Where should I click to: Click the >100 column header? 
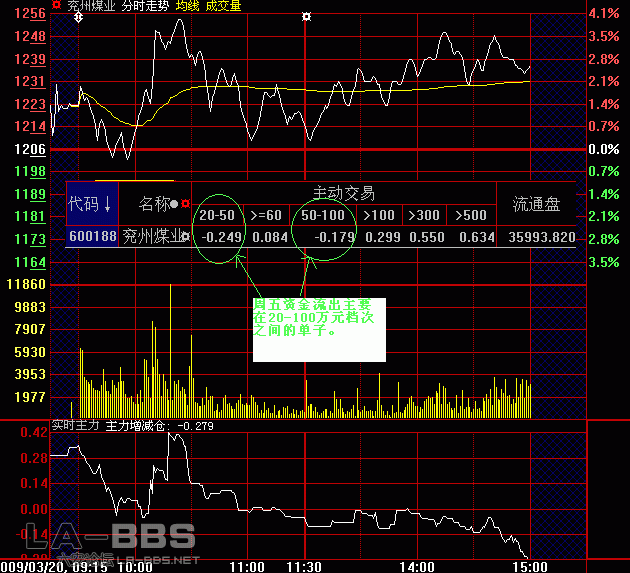[x=379, y=216]
